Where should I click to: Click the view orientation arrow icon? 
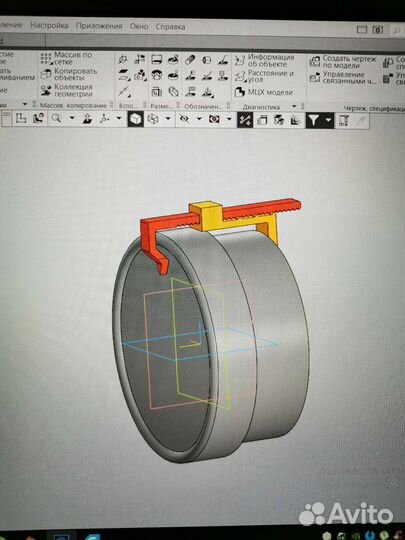(x=87, y=119)
